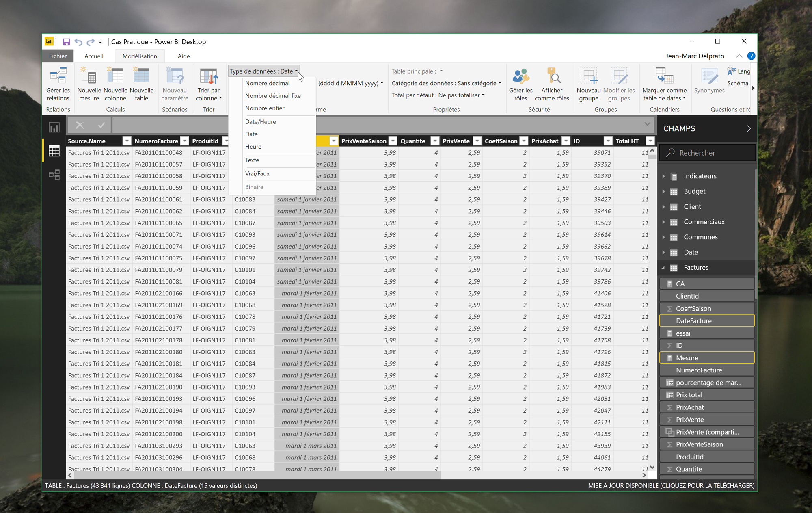
Task: Select Nombre entier from the data type menu
Action: coord(265,108)
